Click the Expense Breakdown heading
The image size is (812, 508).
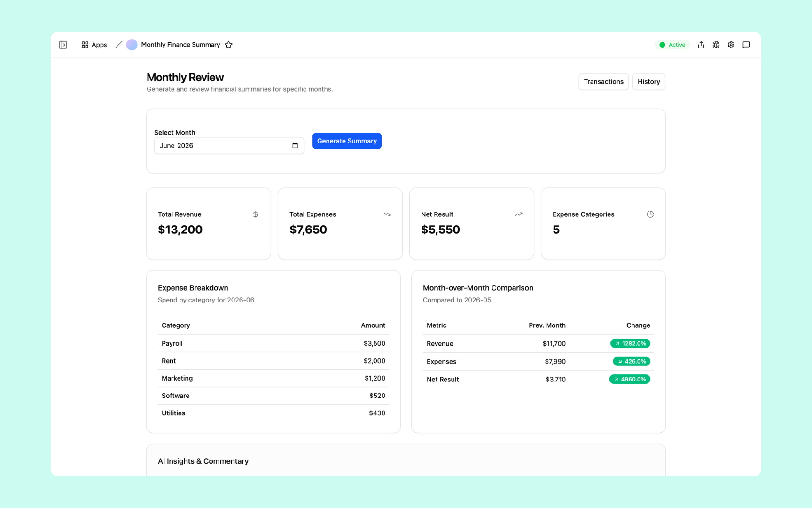193,288
